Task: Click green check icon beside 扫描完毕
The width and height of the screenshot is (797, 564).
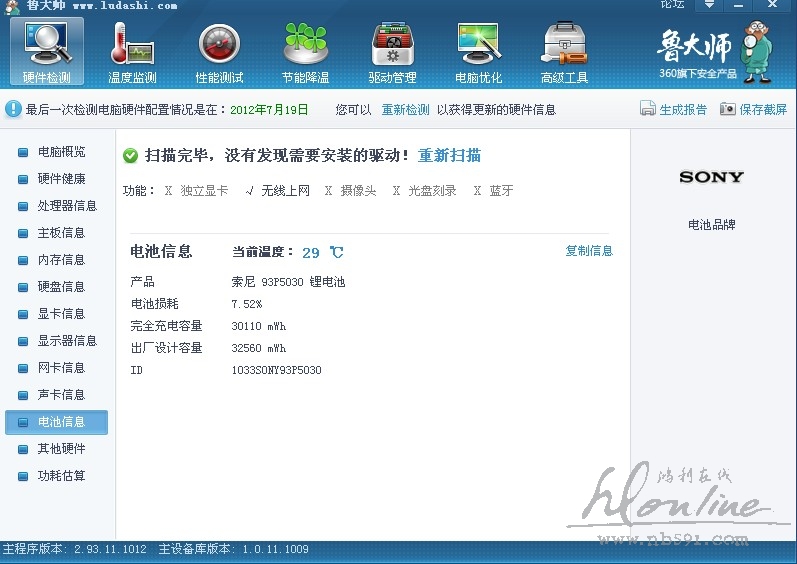Action: pos(131,155)
